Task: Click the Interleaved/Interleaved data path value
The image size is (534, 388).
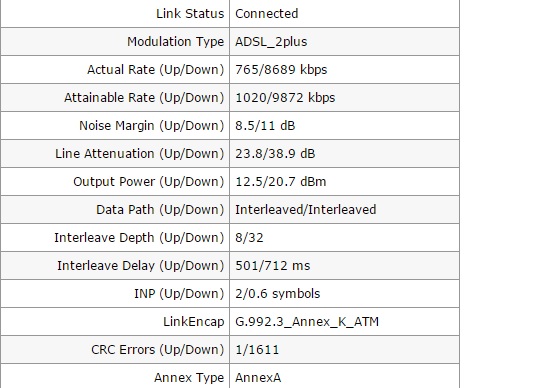Action: pos(305,209)
